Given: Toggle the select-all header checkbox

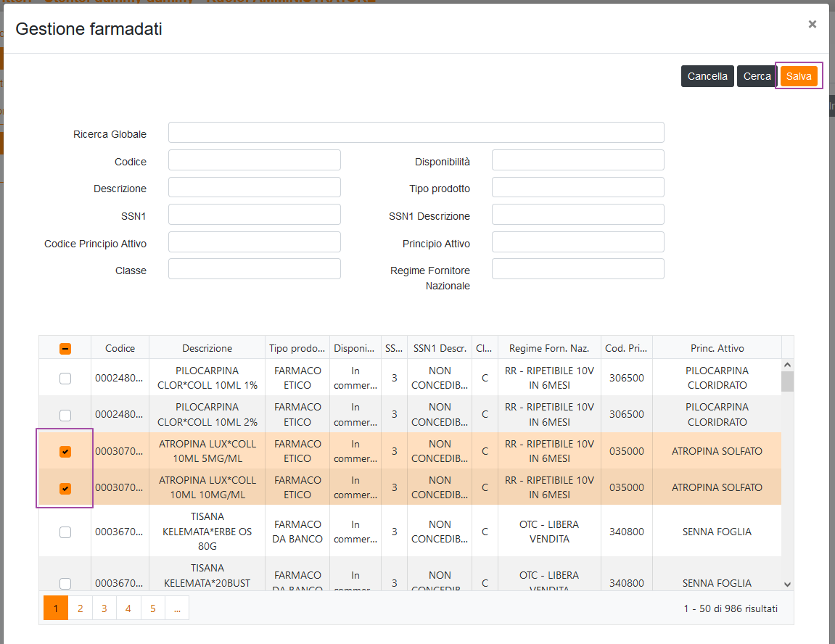Looking at the screenshot, I should pos(65,349).
